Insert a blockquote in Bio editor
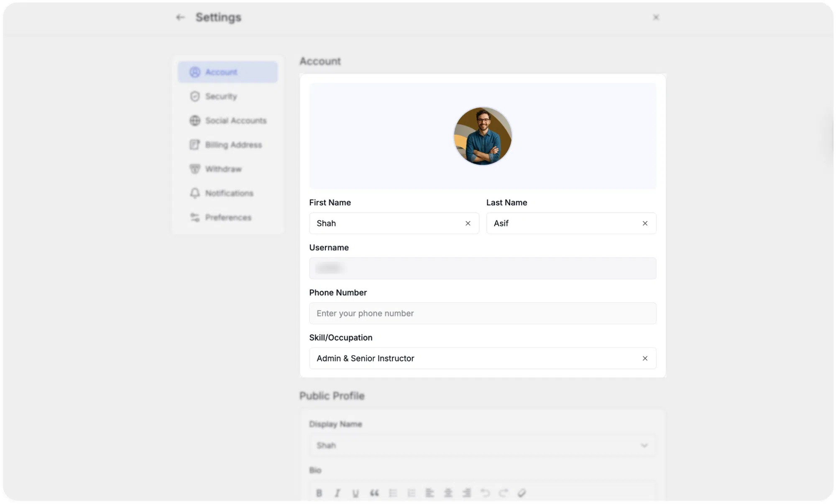This screenshot has width=836, height=504. click(374, 493)
